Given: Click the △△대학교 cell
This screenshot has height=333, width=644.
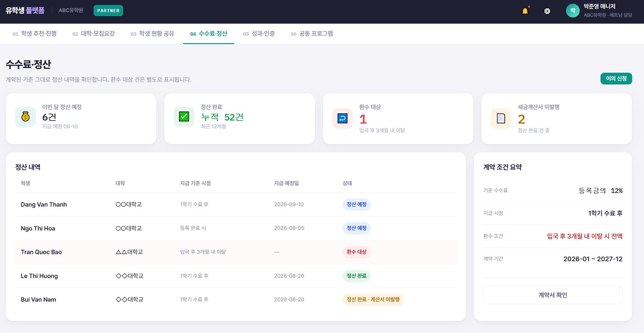Looking at the screenshot, I should pyautogui.click(x=129, y=252).
